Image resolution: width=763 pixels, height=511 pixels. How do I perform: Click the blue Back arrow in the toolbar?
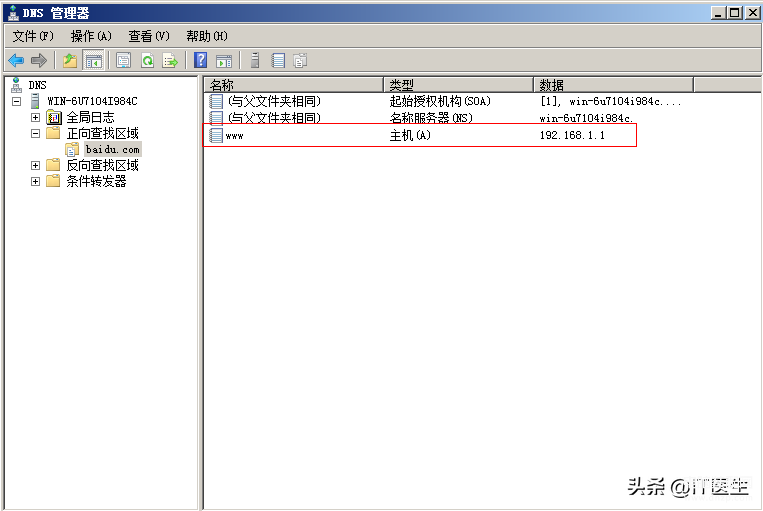click(16, 61)
